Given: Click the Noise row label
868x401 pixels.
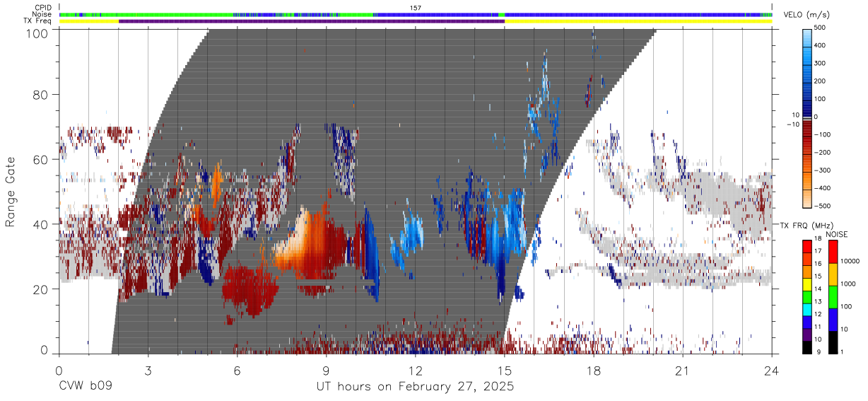Looking at the screenshot, I should [43, 14].
